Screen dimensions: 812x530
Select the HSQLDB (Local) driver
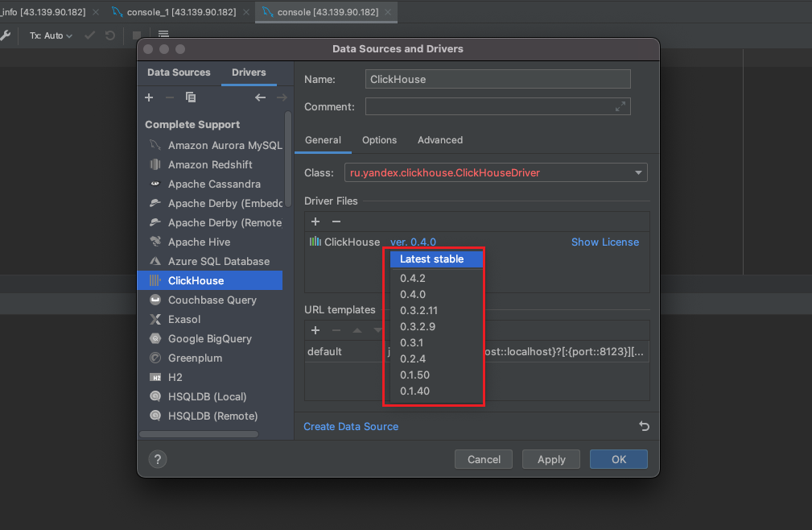211,397
